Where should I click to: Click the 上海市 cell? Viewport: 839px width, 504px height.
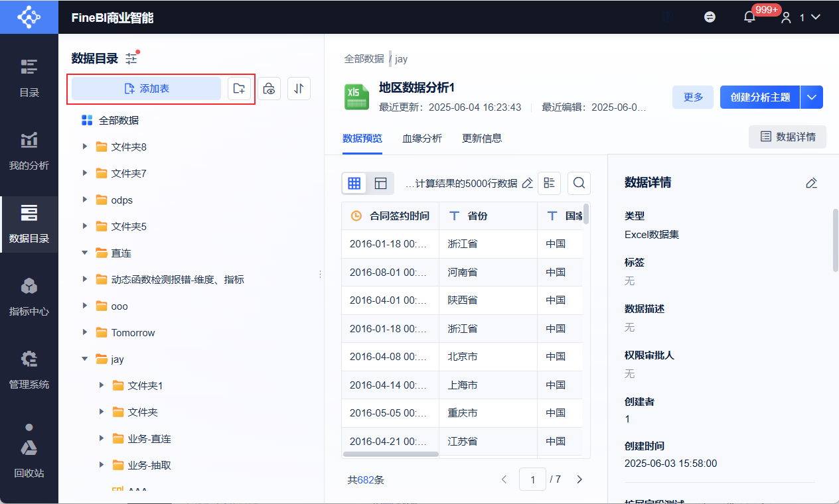point(488,385)
